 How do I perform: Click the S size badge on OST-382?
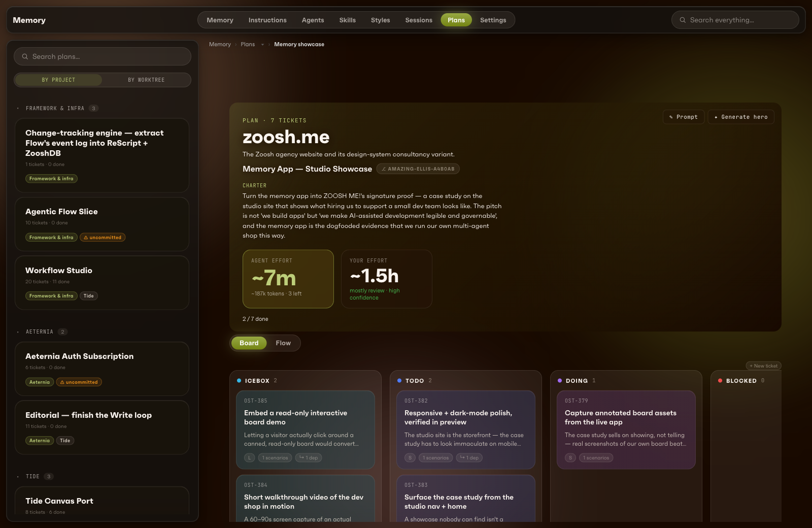(x=410, y=458)
